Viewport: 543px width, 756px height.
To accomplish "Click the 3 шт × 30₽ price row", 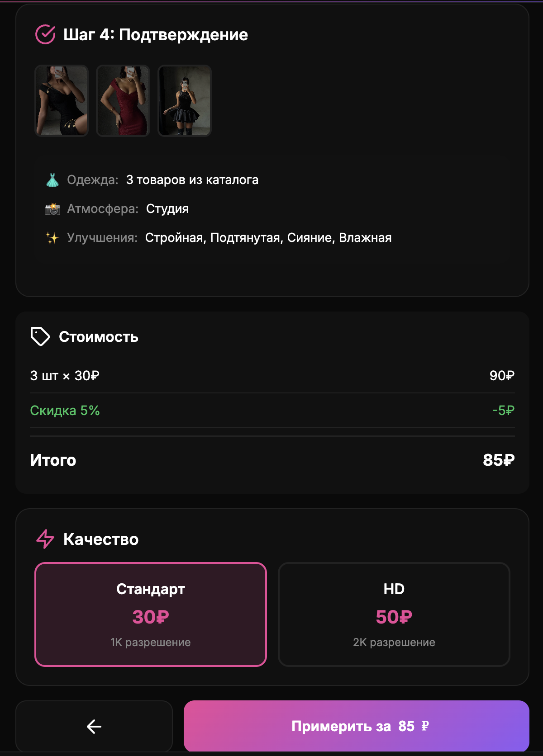I will point(65,376).
